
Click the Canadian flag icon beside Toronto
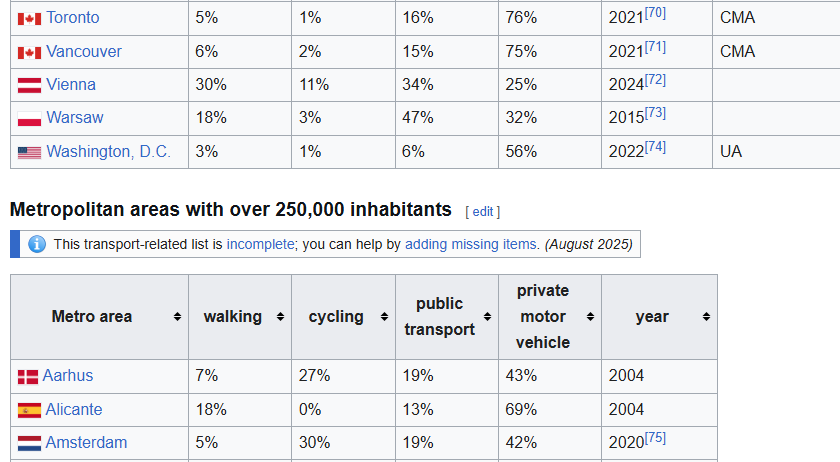[29, 18]
